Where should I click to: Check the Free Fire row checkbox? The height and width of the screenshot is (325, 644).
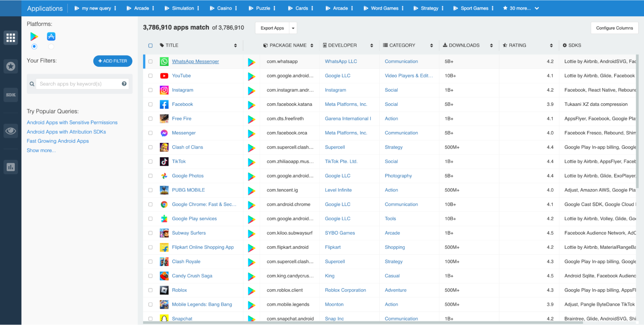pos(150,119)
